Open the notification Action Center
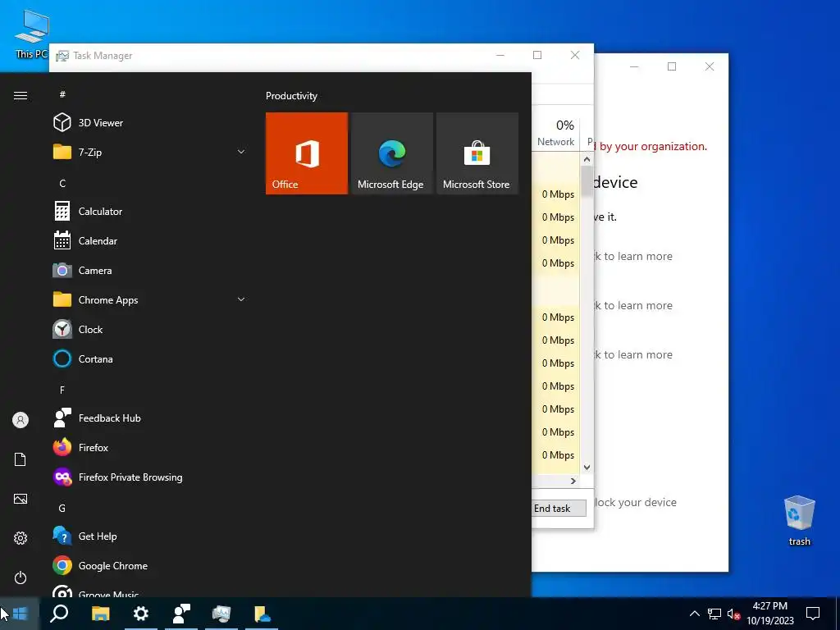840x630 pixels. 813,614
